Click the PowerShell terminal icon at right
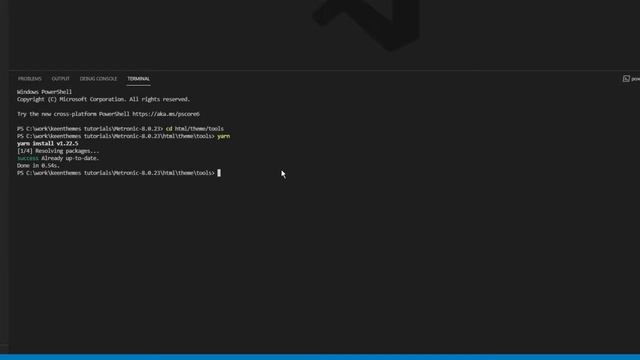This screenshot has height=360, width=640. click(626, 78)
